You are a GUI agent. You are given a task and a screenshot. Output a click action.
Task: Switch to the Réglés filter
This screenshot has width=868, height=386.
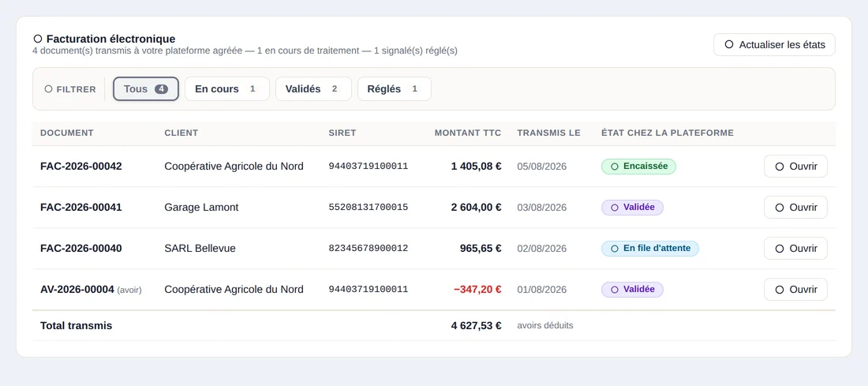394,89
